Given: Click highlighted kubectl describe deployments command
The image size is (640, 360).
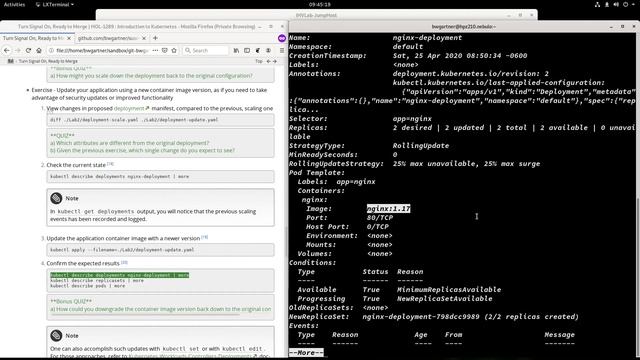Looking at the screenshot, I should point(120,275).
